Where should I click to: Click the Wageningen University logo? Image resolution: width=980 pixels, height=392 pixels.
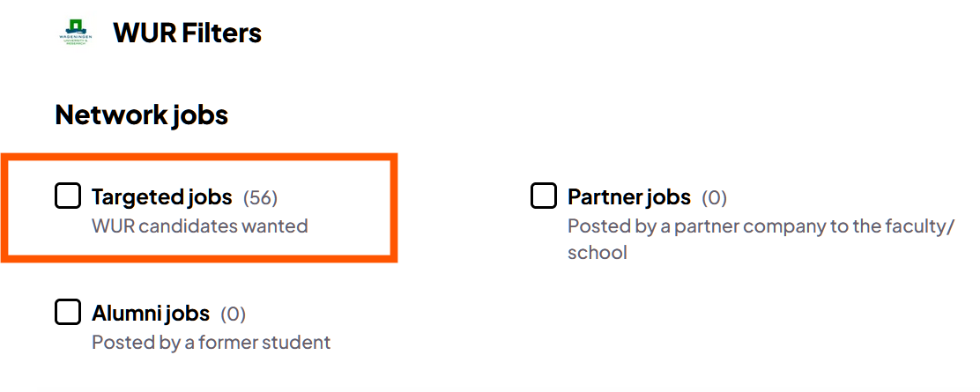pyautogui.click(x=73, y=34)
